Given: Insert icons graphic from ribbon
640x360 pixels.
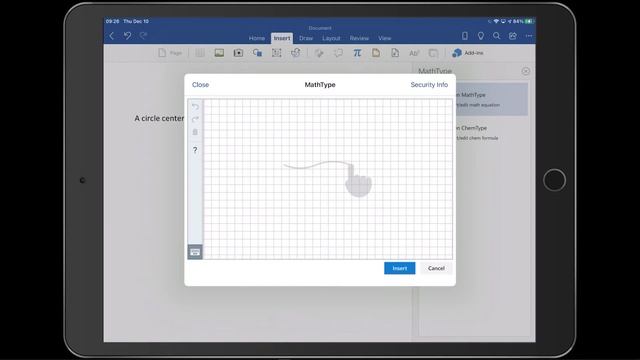Looking at the screenshot, I should pos(296,53).
